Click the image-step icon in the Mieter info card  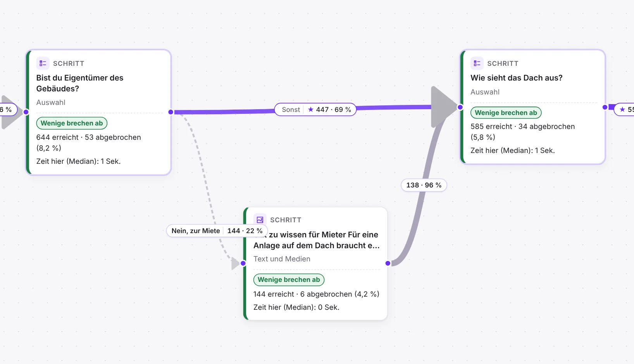[260, 220]
